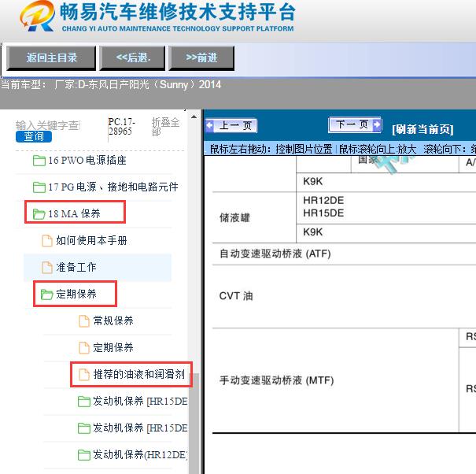Screen dimensions: 476x474
Task: Click the 查询 search button
Action: (x=34, y=136)
